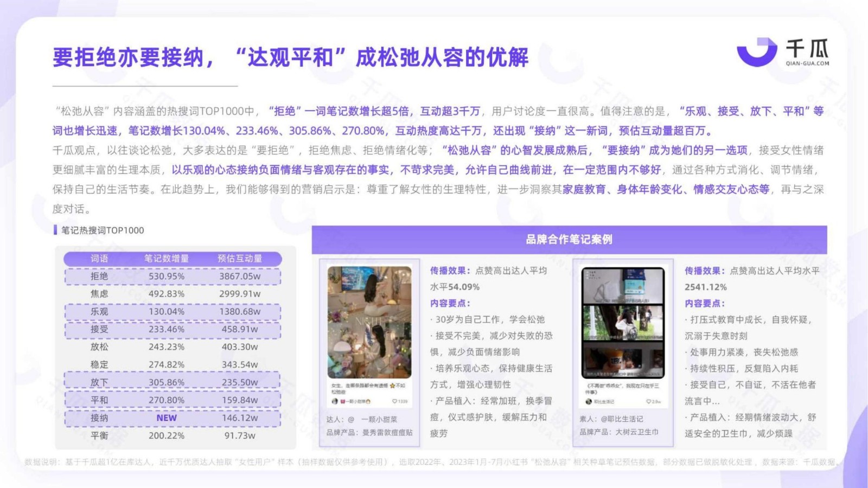Click the heart like icon showing 2.9w
Image resolution: width=868 pixels, height=488 pixels.
pyautogui.click(x=649, y=402)
